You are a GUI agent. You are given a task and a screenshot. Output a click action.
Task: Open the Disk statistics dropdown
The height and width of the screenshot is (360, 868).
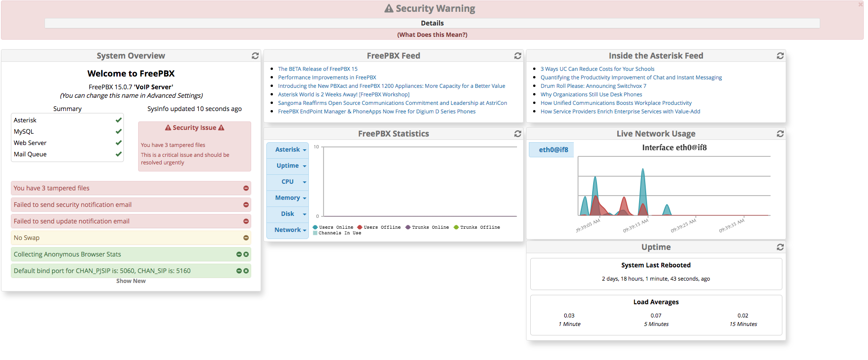click(288, 214)
